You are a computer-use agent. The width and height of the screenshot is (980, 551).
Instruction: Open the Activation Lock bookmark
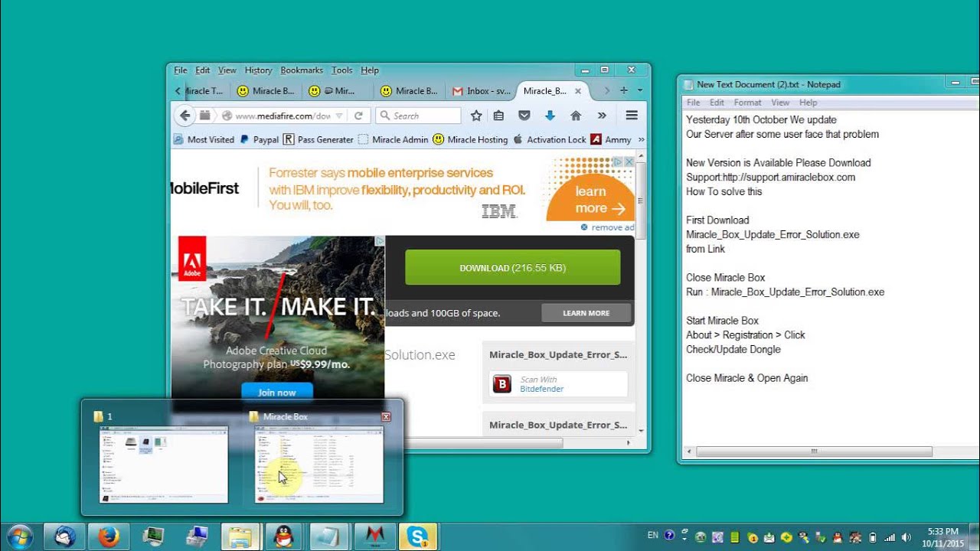550,139
